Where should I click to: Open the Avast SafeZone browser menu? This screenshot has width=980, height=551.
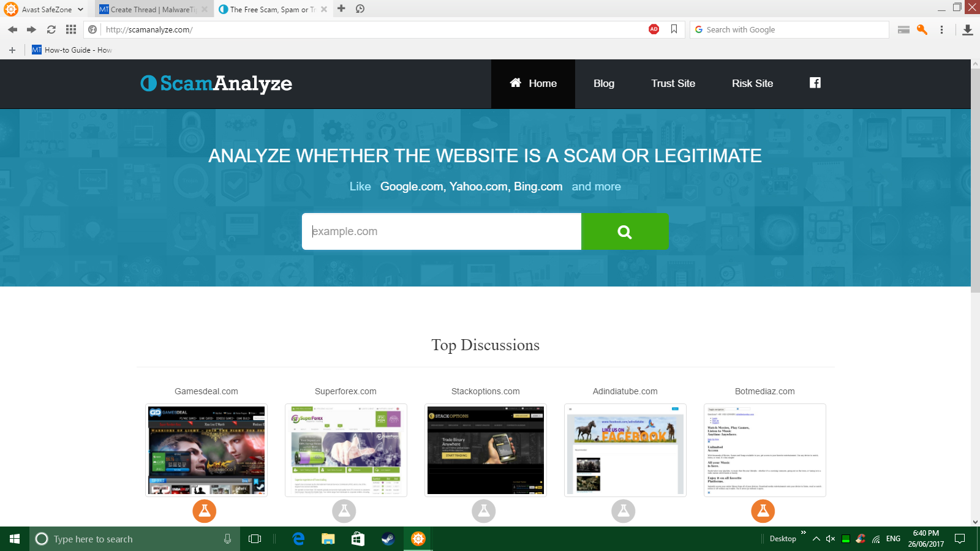(x=43, y=9)
